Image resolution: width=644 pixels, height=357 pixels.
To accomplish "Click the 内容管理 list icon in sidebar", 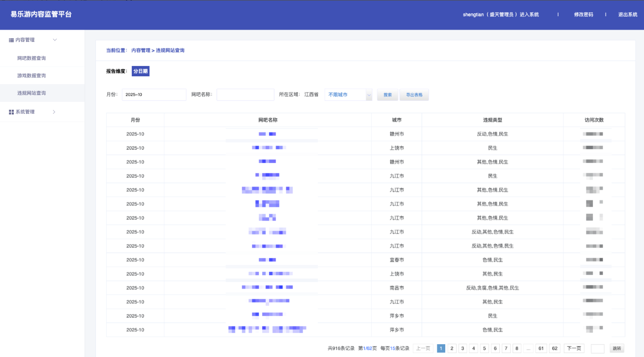I will pyautogui.click(x=11, y=40).
